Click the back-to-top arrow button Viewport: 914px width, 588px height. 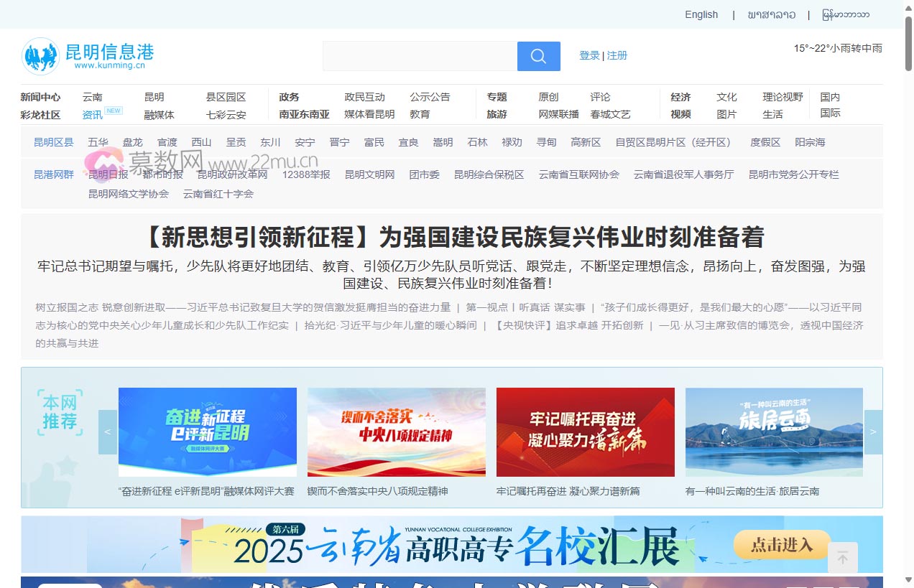(843, 558)
